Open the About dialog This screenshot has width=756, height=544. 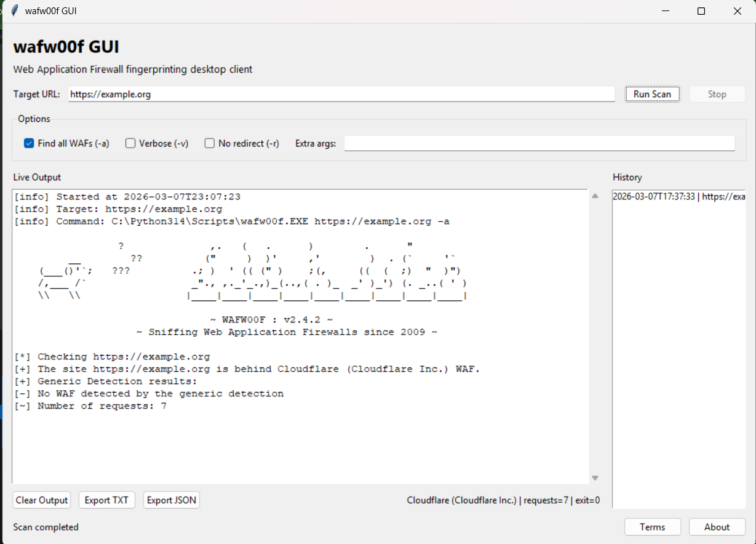(717, 527)
